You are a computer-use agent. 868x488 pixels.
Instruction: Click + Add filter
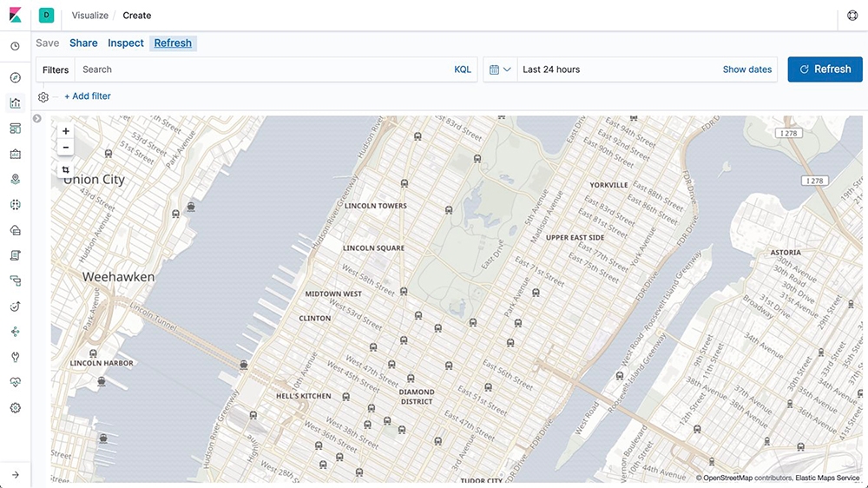[88, 96]
